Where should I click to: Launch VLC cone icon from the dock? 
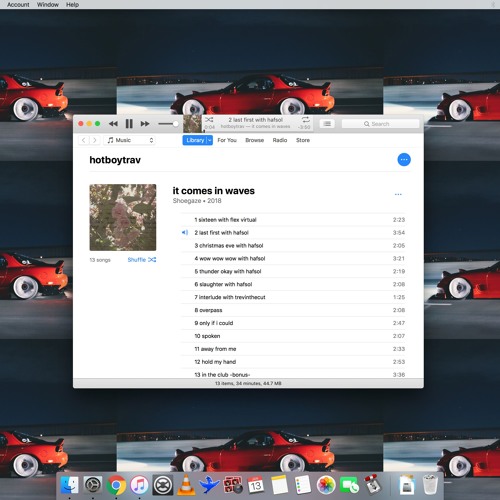pyautogui.click(x=186, y=485)
